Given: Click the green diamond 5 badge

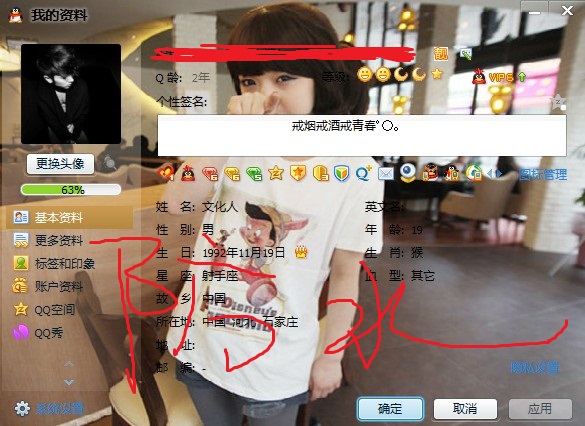Looking at the screenshot, I should (254, 174).
